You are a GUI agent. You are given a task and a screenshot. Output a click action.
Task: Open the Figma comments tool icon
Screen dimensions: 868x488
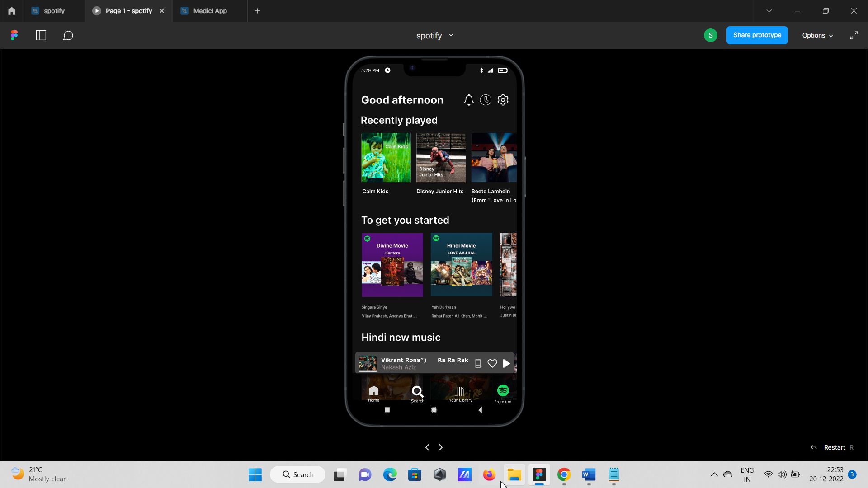(68, 35)
